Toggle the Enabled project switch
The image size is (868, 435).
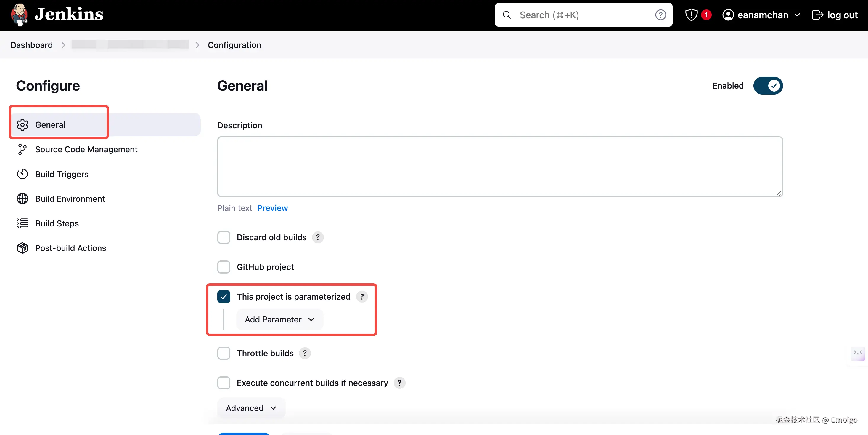click(768, 86)
